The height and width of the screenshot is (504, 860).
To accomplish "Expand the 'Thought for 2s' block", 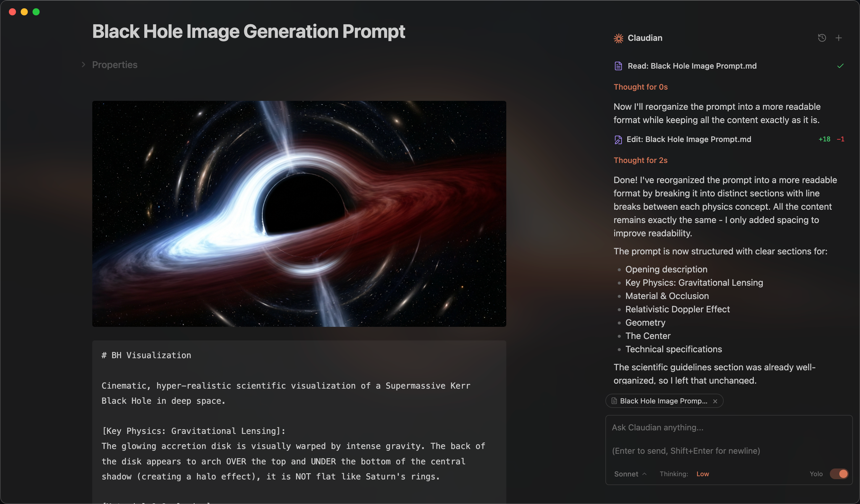I will click(640, 160).
